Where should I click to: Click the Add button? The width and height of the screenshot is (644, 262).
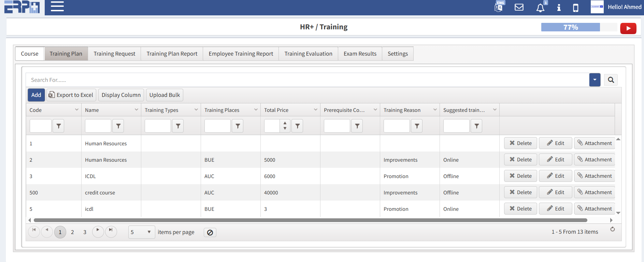coord(36,95)
